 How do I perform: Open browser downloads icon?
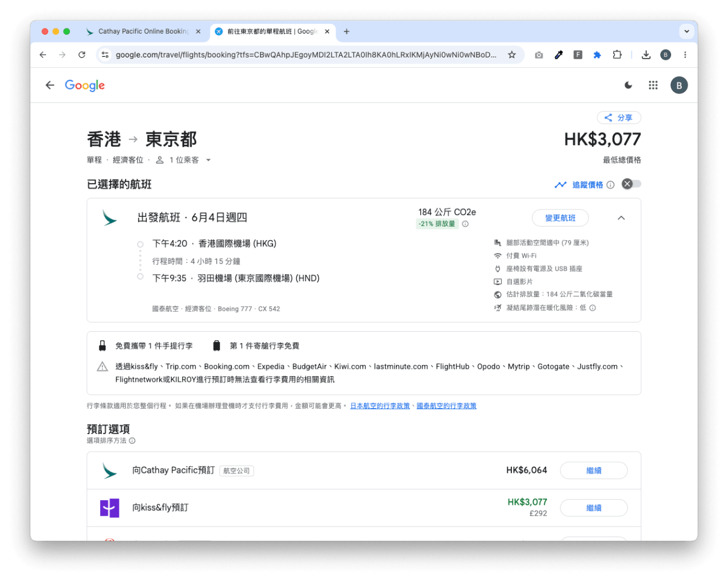point(646,55)
